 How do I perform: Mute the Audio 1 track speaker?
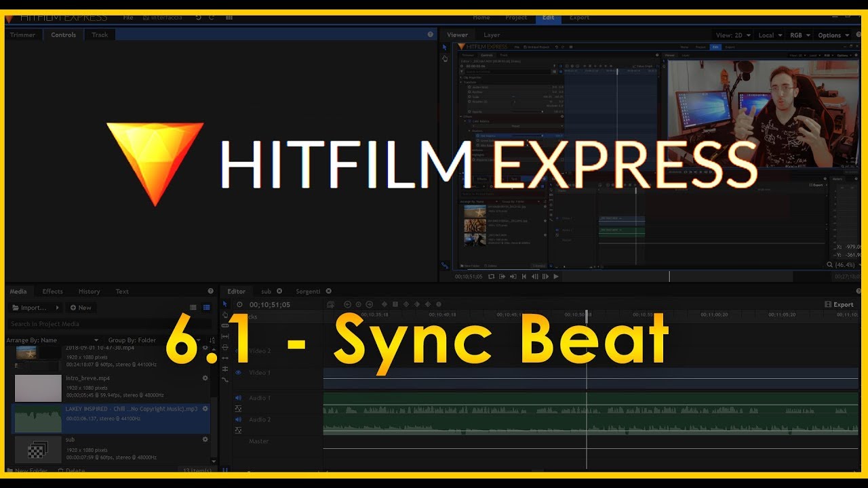(x=238, y=398)
